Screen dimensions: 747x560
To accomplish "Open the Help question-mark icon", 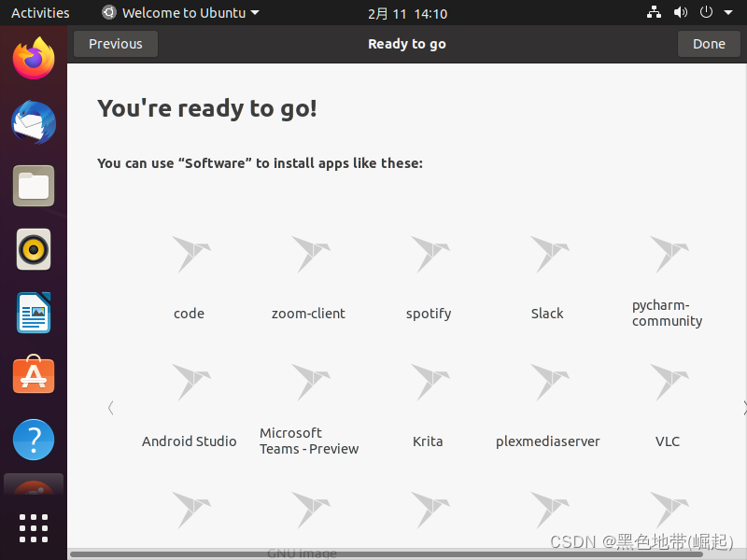I will (34, 440).
